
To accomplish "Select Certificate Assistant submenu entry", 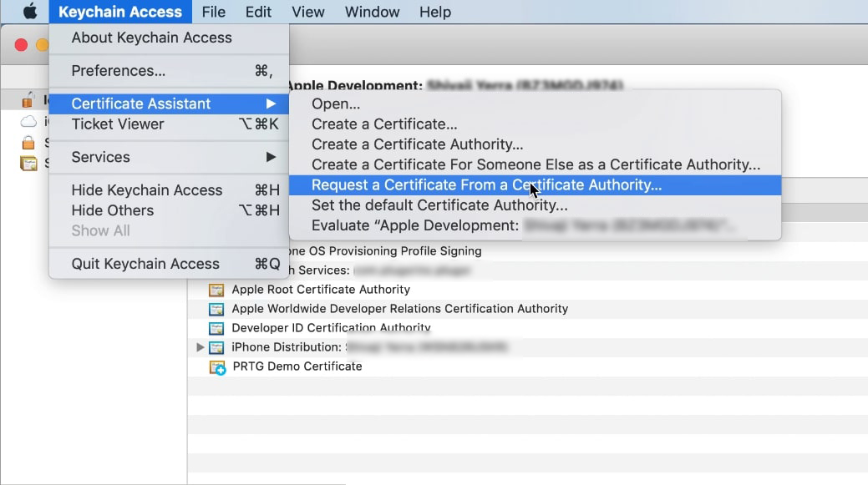I will click(169, 104).
